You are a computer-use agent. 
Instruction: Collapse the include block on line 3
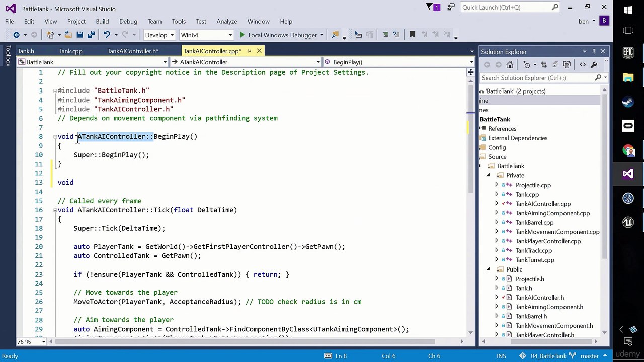55,90
